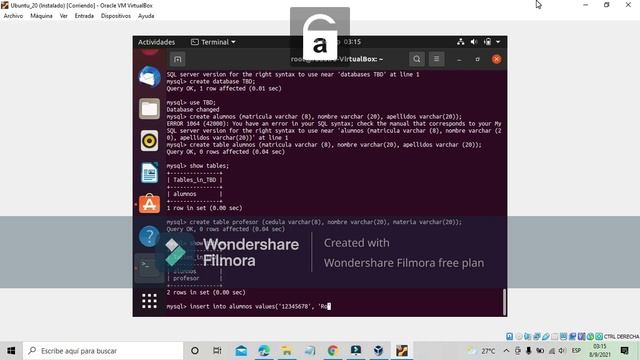The image size is (640, 360).
Task: Open the Archivo menu in VirtualBox
Action: 13,16
